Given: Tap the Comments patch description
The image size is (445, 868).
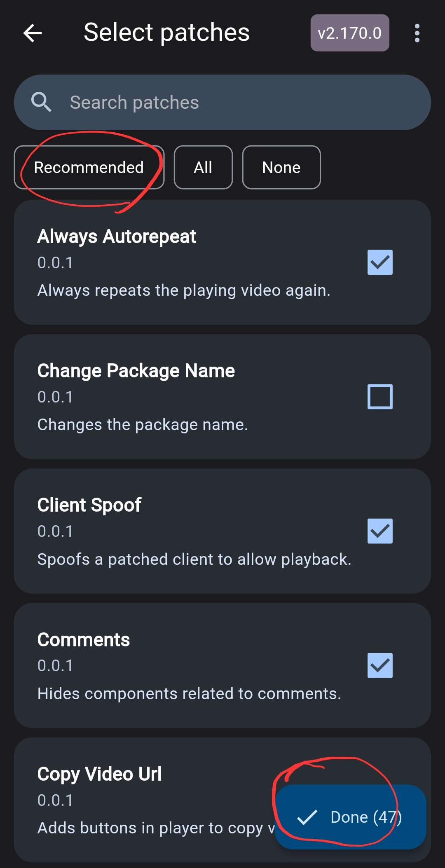Looking at the screenshot, I should pyautogui.click(x=189, y=694).
